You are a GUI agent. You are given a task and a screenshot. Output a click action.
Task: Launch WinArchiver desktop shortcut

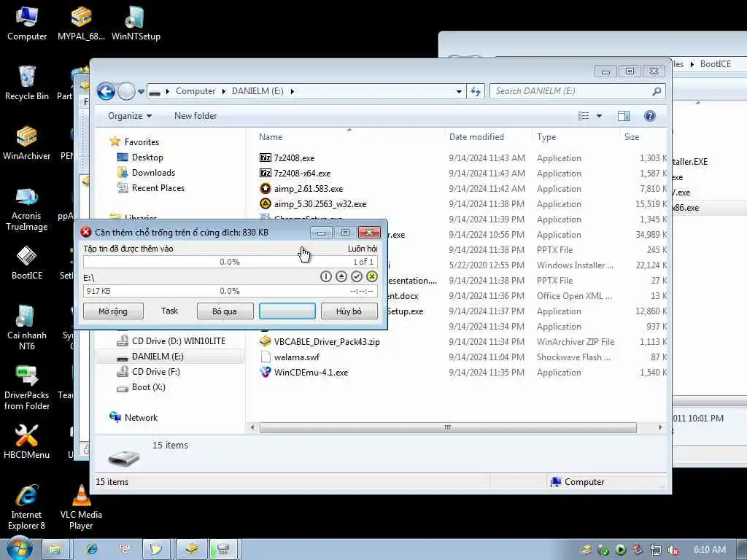(x=27, y=143)
